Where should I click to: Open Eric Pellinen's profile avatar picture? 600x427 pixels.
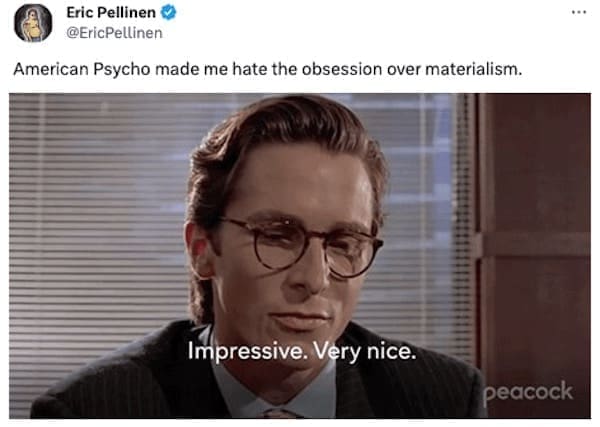[33, 23]
